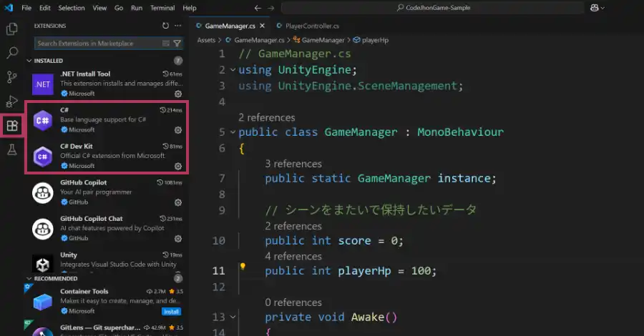Open the manage gear for C# Dev Kit
The width and height of the screenshot is (644, 336).
click(x=178, y=166)
